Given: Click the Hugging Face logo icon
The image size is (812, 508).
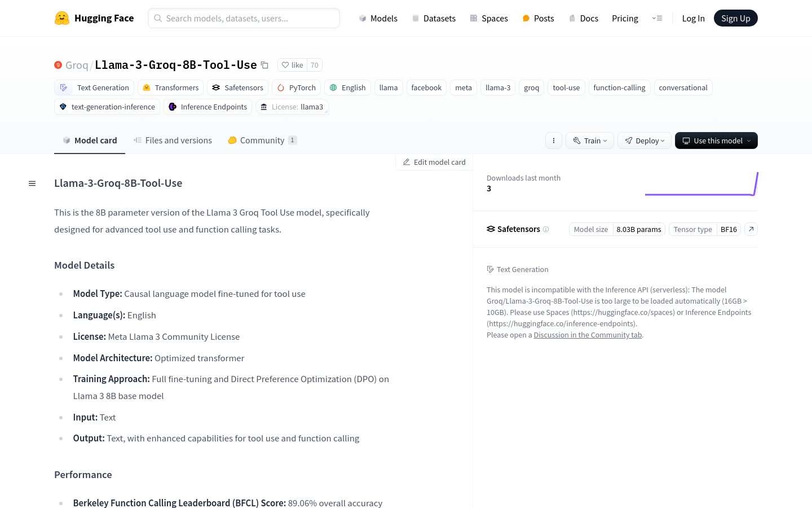Looking at the screenshot, I should [62, 18].
